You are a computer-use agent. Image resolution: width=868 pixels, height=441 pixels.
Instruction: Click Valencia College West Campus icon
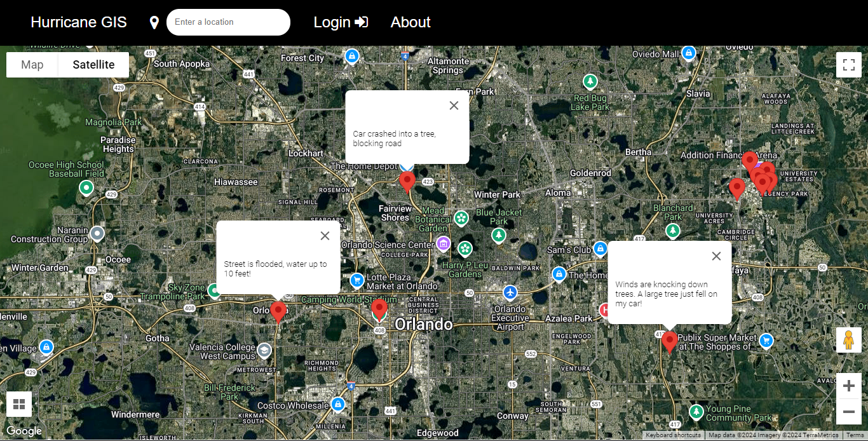[264, 350]
